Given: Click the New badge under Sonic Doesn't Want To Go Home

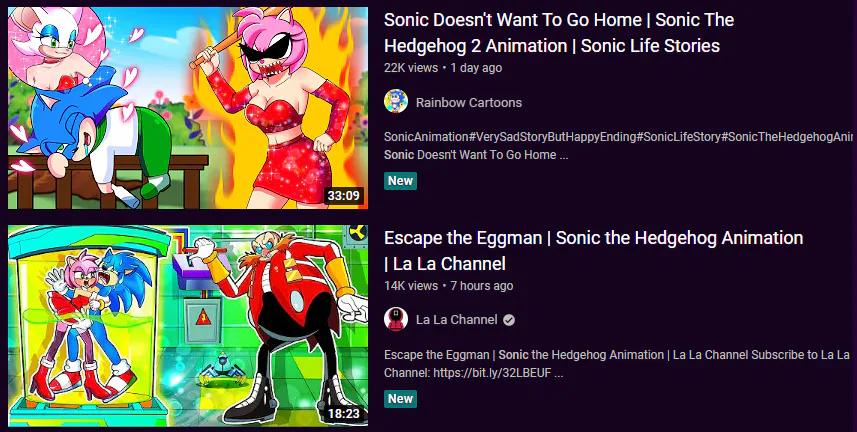Looking at the screenshot, I should (x=400, y=181).
